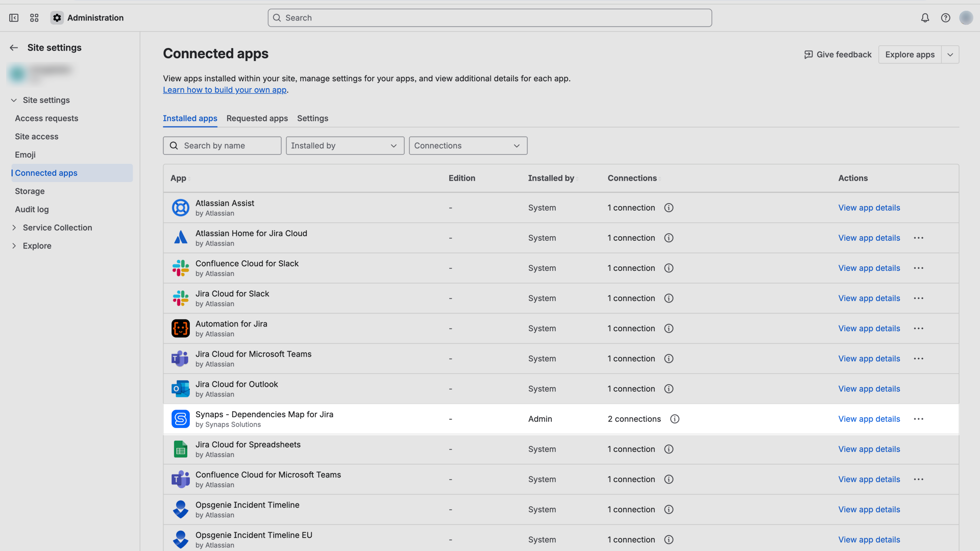Sort by the Installed by column header

pos(553,178)
